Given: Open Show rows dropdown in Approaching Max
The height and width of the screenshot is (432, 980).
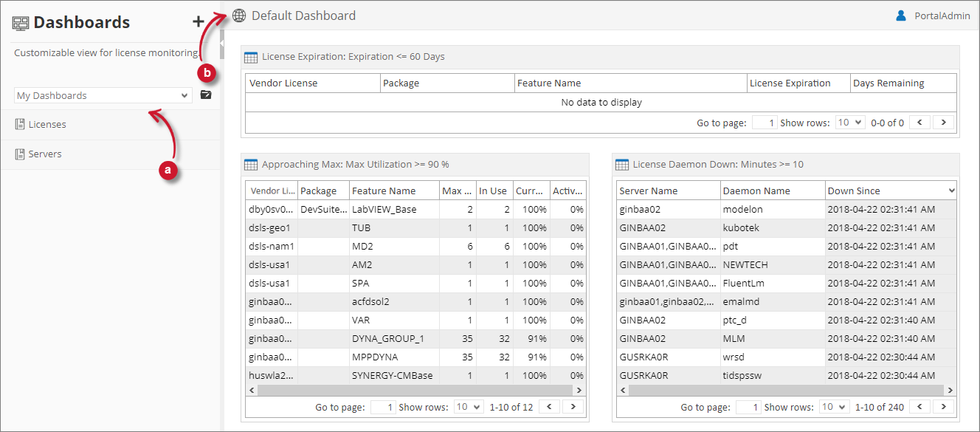Looking at the screenshot, I should click(469, 407).
